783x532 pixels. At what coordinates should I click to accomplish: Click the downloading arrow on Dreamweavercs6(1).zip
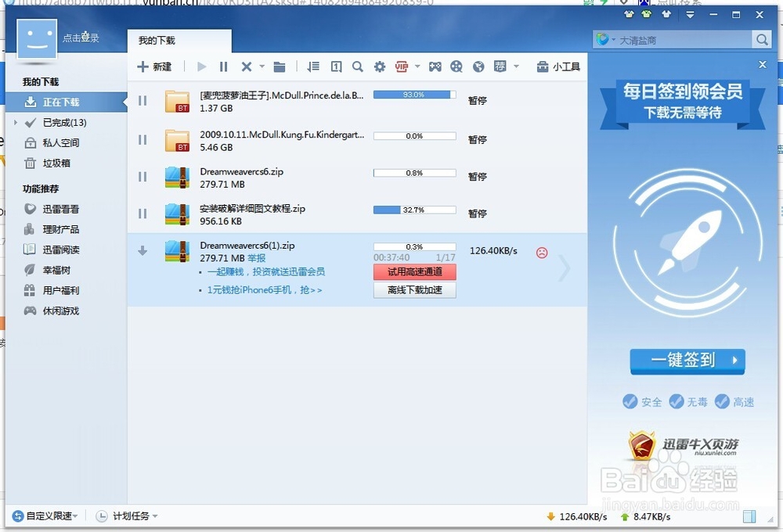pyautogui.click(x=143, y=250)
